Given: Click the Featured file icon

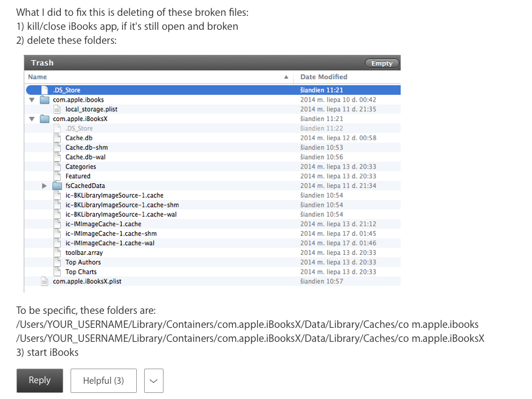Looking at the screenshot, I should [57, 176].
